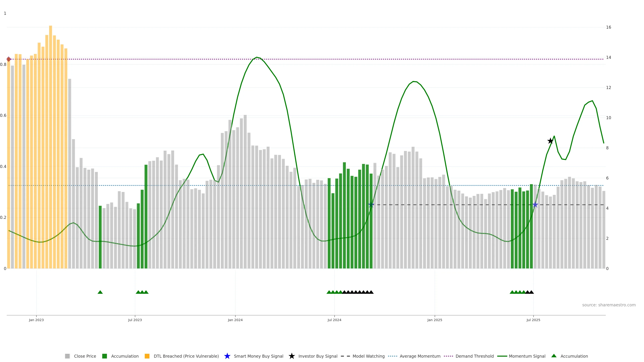Click the green triangle Accumulation legend icon
Image resolution: width=644 pixels, height=362 pixels.
point(554,356)
